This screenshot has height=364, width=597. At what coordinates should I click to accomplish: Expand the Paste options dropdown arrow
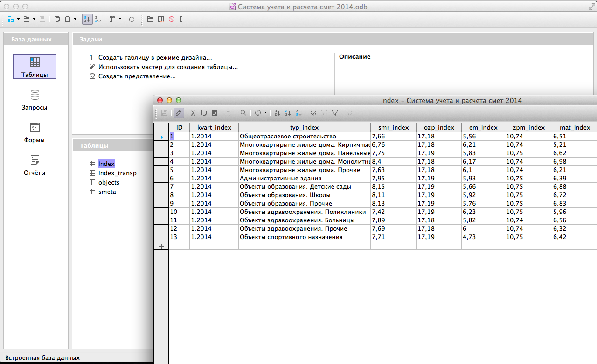pyautogui.click(x=75, y=19)
